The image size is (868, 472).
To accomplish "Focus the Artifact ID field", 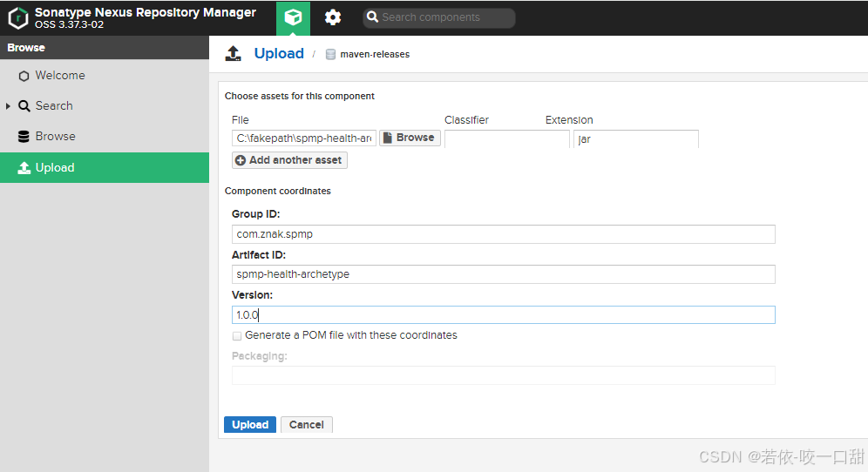I will point(503,274).
